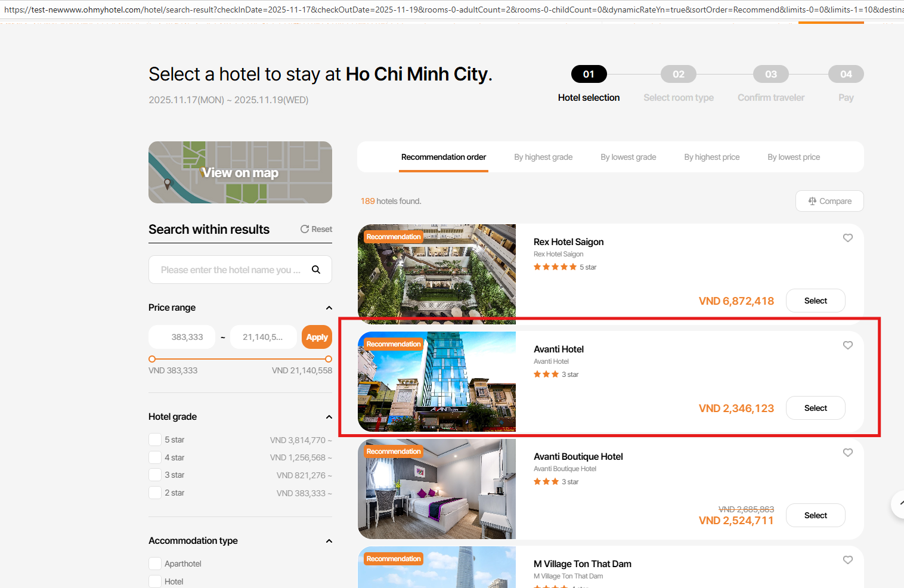Open M Village Ton That Dam title
Viewport: 904px width, 588px height.
[583, 564]
